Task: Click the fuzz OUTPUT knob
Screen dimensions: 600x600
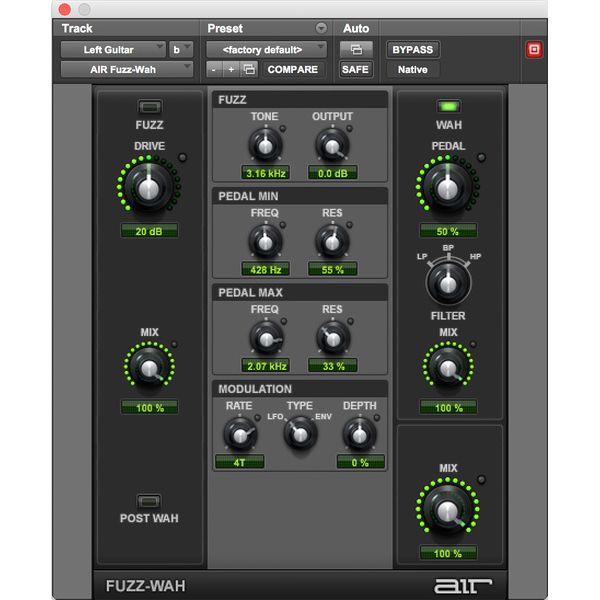Action: pos(332,145)
